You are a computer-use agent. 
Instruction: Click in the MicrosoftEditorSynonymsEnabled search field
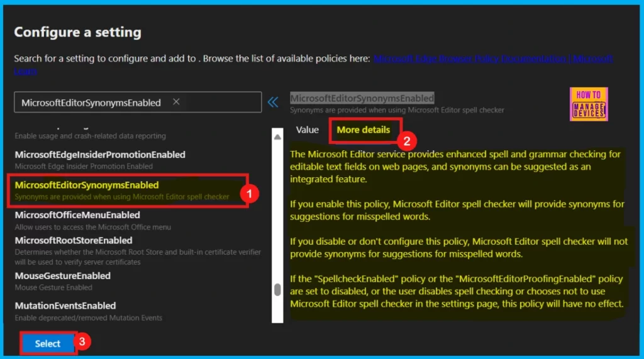tap(138, 102)
